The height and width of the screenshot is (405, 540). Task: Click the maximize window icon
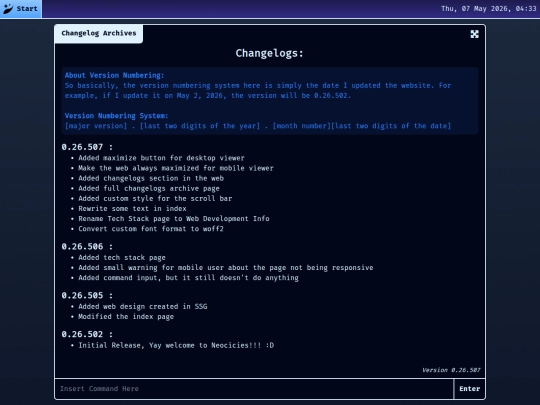pyautogui.click(x=474, y=34)
